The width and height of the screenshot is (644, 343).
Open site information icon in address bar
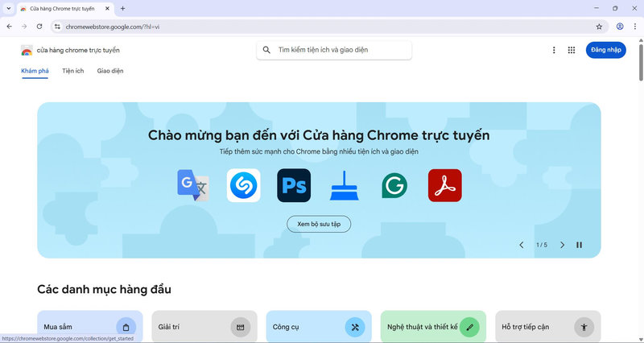pos(57,27)
